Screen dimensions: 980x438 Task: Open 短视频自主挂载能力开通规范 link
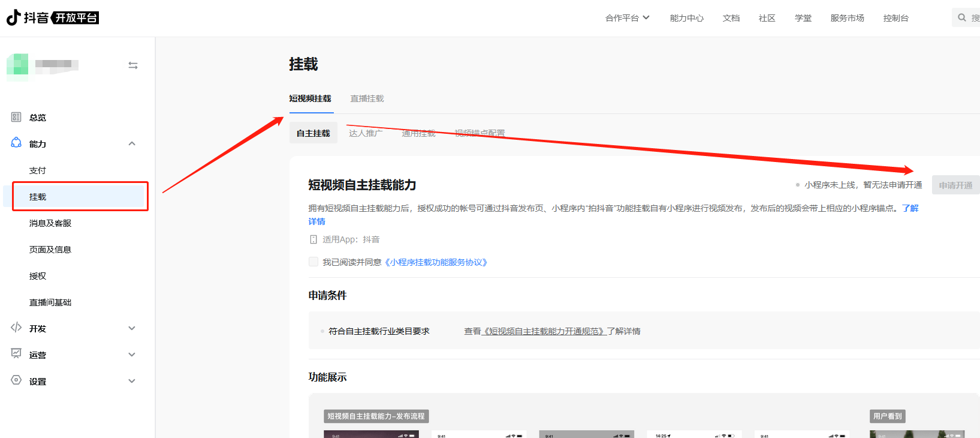tap(544, 331)
